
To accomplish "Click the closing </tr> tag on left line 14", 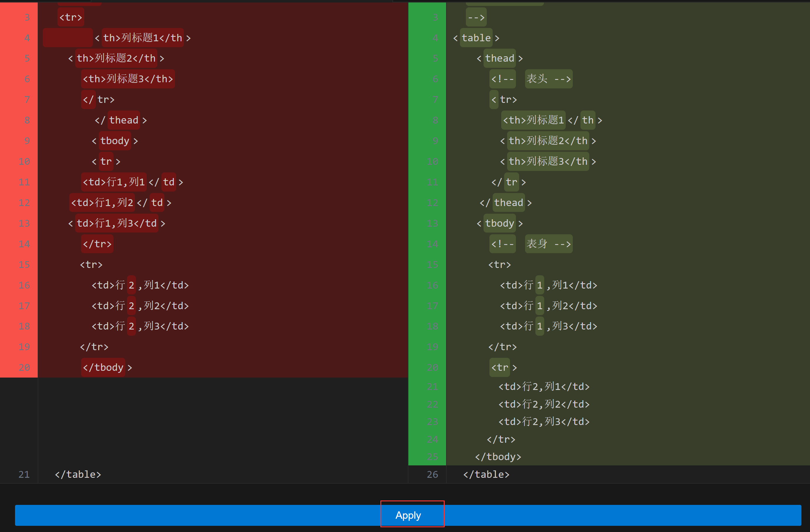I will (x=97, y=244).
